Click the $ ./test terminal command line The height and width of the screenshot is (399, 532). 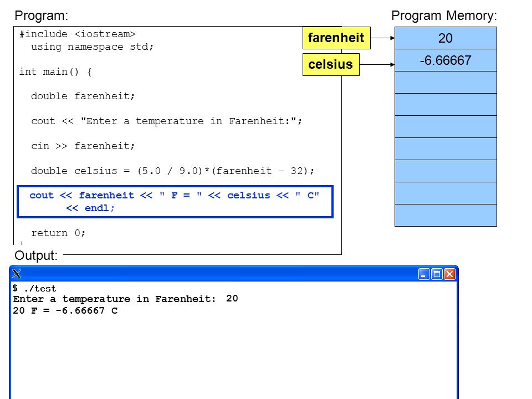click(x=34, y=288)
